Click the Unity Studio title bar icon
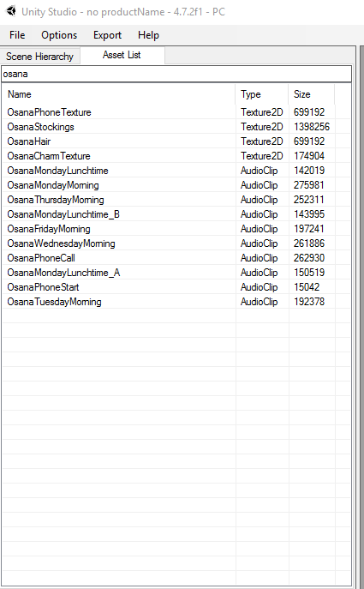 coord(11,11)
